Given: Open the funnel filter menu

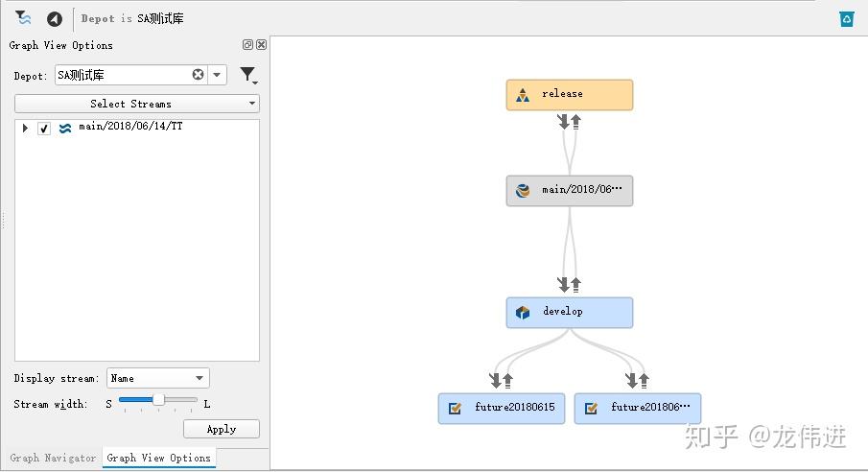Looking at the screenshot, I should coord(248,75).
